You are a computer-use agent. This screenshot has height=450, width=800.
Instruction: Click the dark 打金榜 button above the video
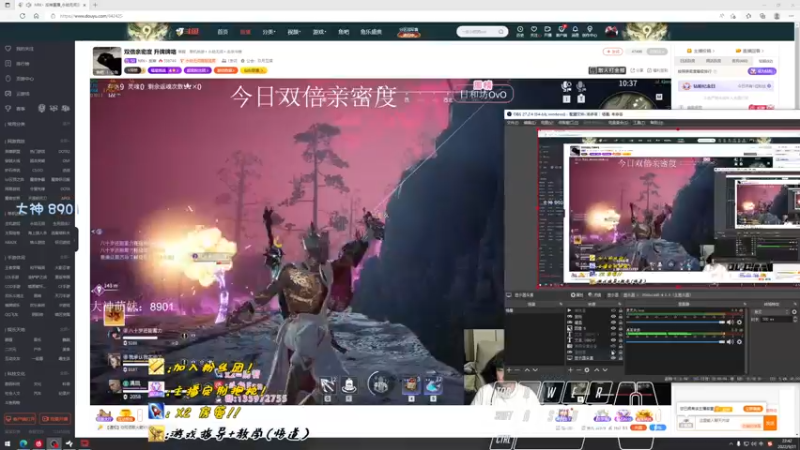pyautogui.click(x=607, y=70)
